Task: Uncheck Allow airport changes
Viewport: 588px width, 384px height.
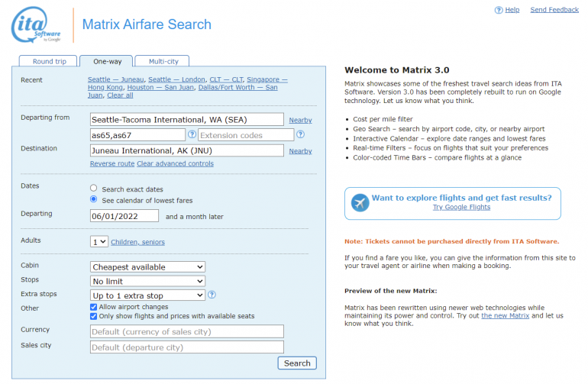Action: pos(94,306)
